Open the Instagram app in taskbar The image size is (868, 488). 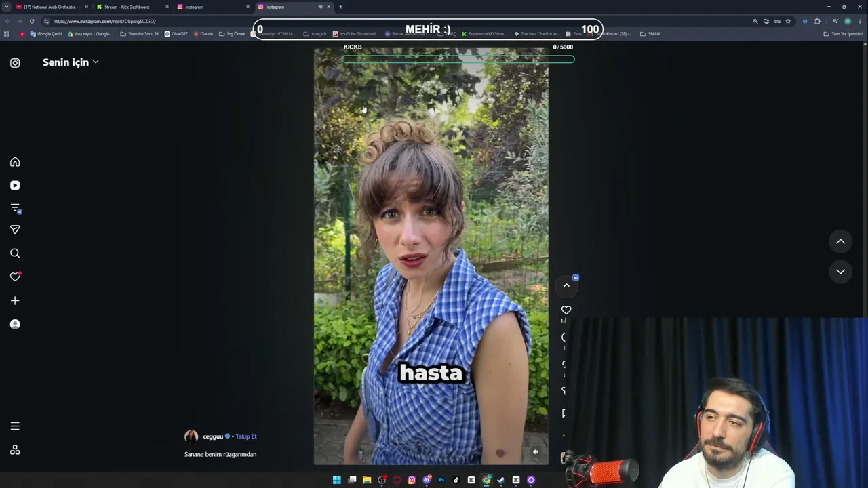(x=412, y=480)
